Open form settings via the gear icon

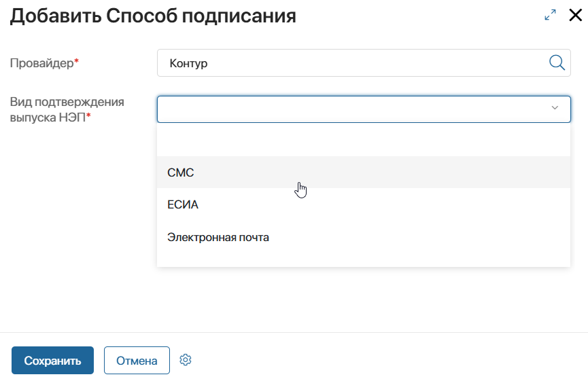click(186, 360)
